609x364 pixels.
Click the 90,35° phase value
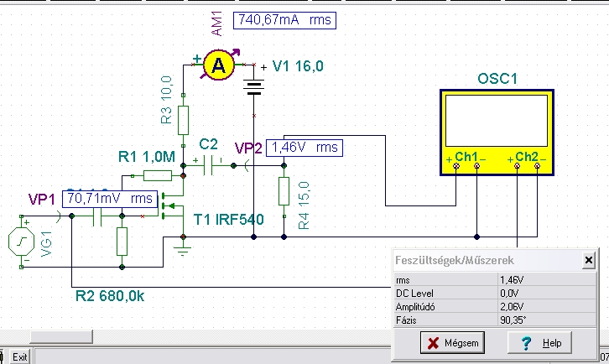[513, 320]
